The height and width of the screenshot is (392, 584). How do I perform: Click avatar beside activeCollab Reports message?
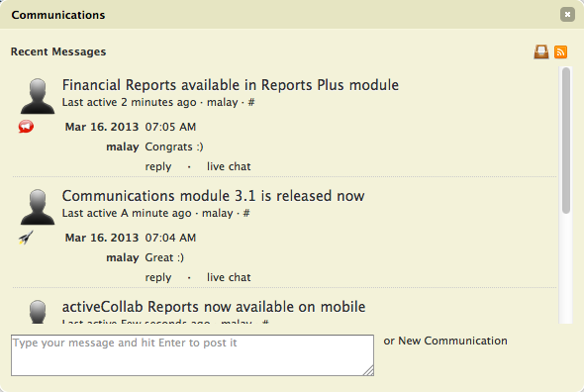38,312
